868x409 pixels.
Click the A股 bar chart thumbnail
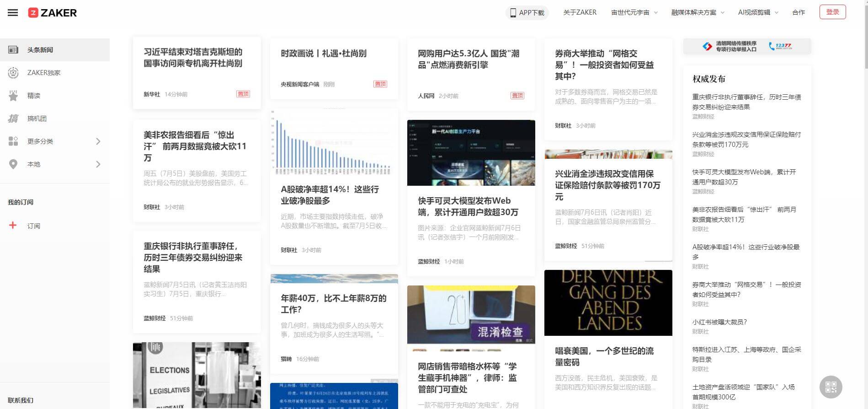334,142
